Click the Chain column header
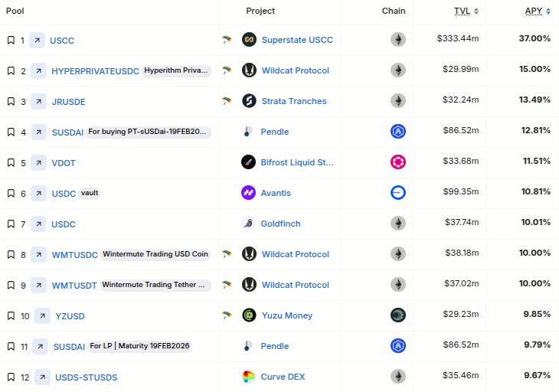The image size is (559, 392). pyautogui.click(x=394, y=11)
